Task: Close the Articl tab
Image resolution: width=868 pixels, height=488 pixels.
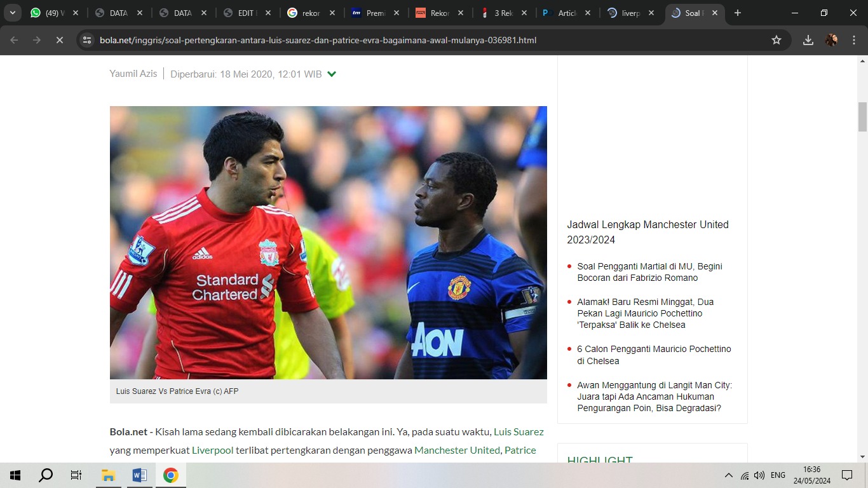Action: click(588, 13)
